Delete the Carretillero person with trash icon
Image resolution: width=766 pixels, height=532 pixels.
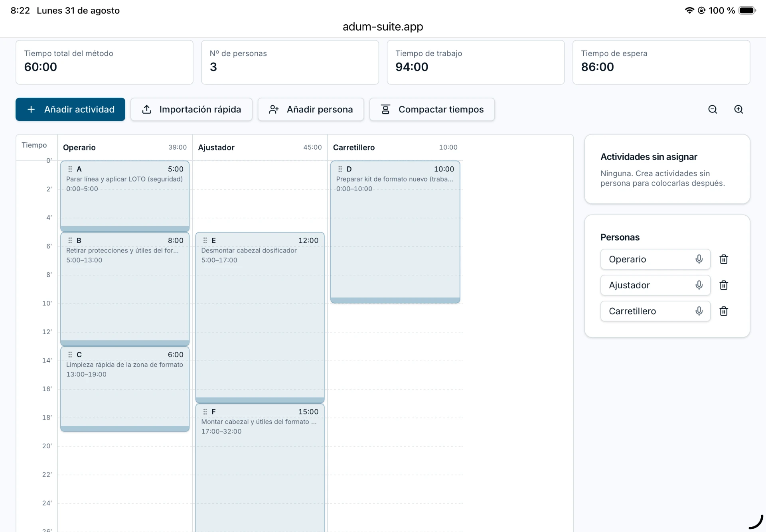tap(724, 311)
